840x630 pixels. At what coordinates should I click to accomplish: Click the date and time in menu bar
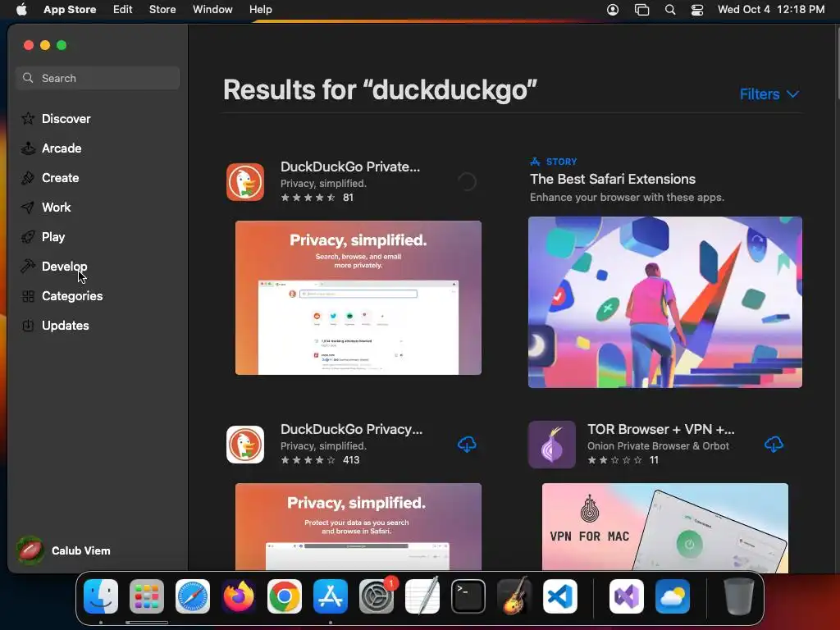(x=771, y=10)
